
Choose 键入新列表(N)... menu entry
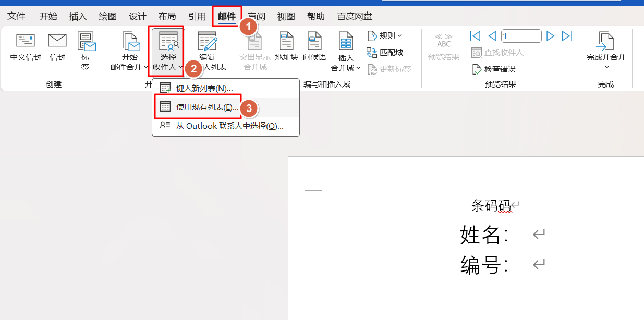(226, 89)
